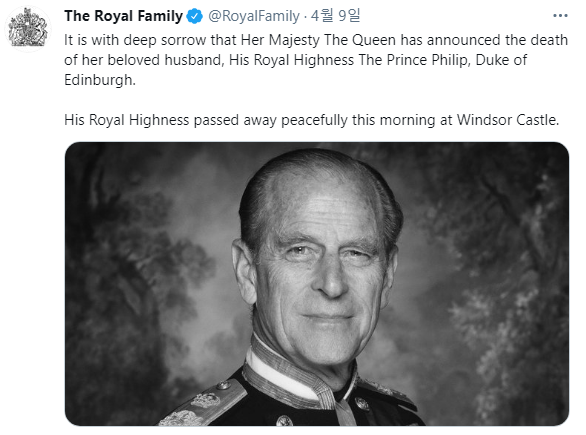Click the sentence mentioning Windsor Castle
Screen dimensions: 586x435
(x=312, y=120)
